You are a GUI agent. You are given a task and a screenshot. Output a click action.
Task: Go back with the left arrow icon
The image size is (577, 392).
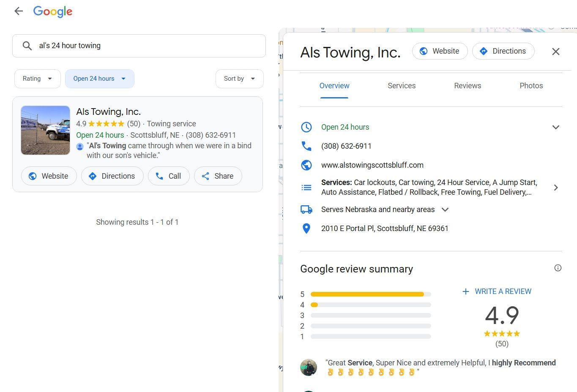[19, 11]
